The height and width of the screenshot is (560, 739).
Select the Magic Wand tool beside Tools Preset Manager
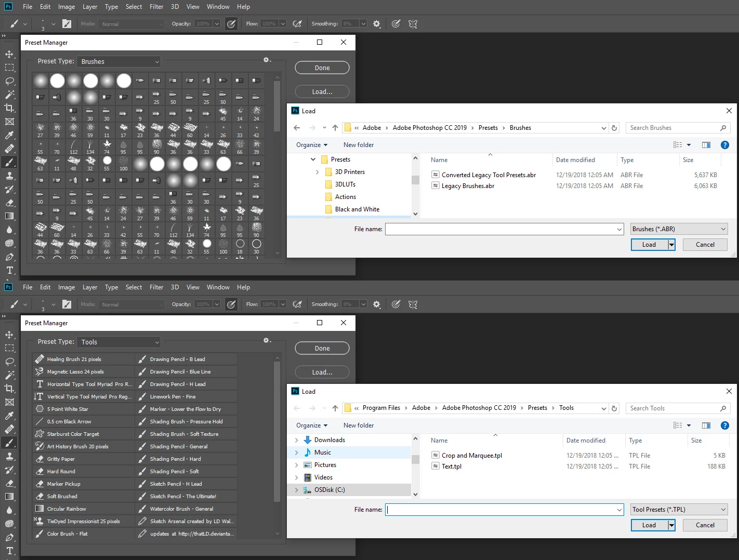pos(9,375)
